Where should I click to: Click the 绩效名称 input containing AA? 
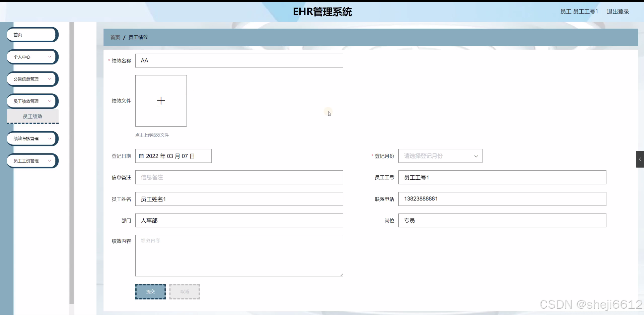[239, 60]
